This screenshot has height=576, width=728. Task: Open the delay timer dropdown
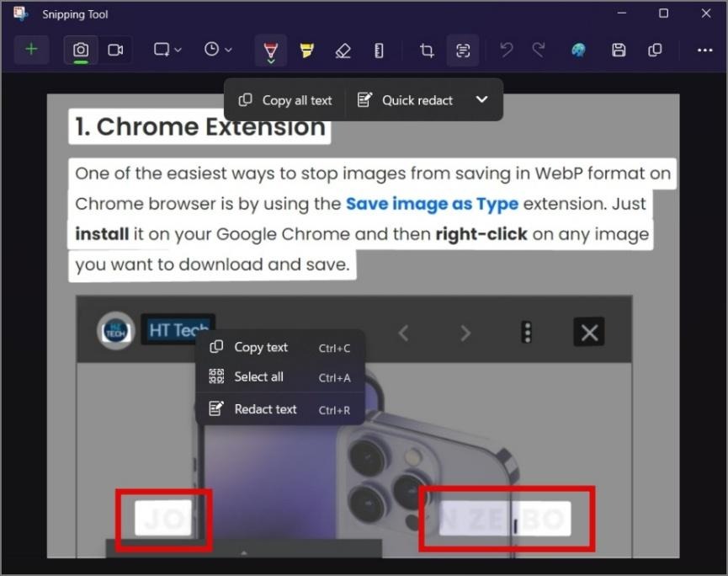217,50
